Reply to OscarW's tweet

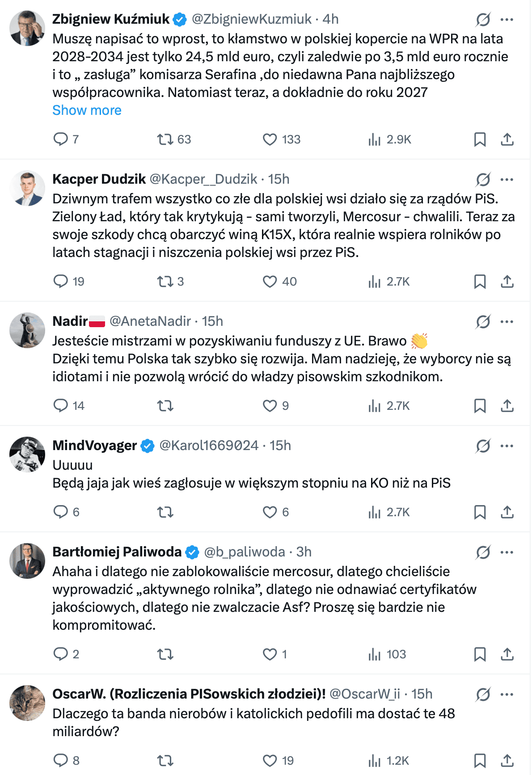point(61,760)
